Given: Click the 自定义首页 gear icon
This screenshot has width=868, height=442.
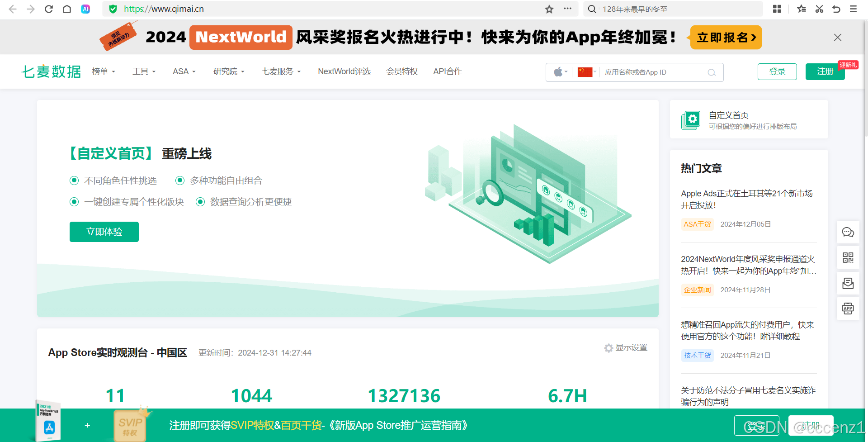Looking at the screenshot, I should pyautogui.click(x=691, y=120).
